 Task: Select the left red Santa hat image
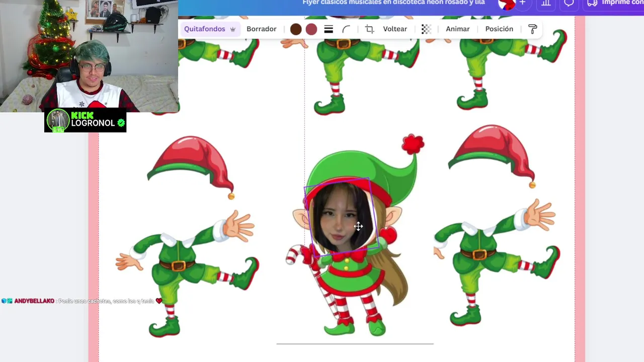point(191,167)
